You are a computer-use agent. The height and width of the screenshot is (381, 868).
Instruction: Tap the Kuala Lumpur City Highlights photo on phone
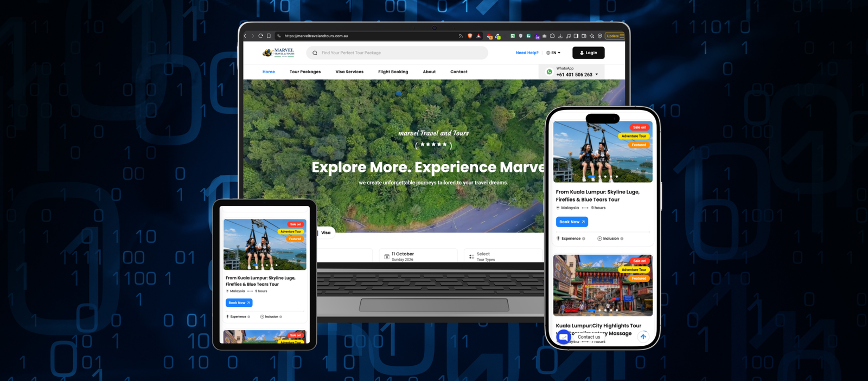coord(603,285)
